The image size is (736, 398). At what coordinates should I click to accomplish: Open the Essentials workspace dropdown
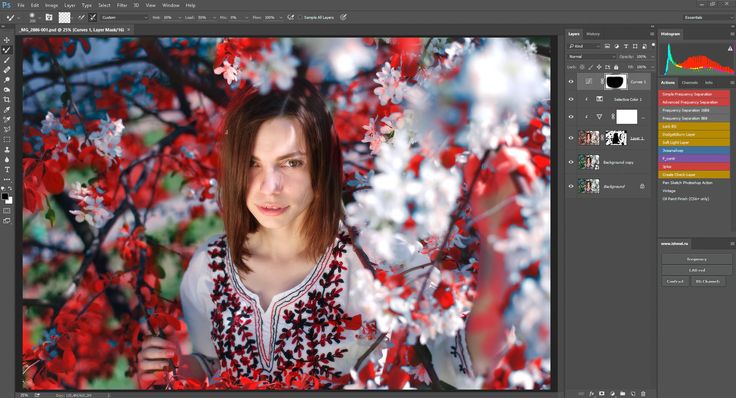click(707, 17)
